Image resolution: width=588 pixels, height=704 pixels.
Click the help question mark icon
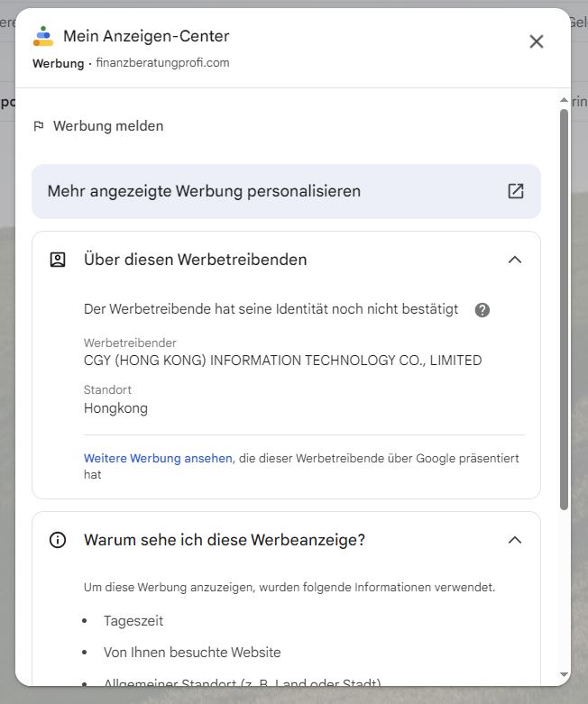[x=482, y=310]
